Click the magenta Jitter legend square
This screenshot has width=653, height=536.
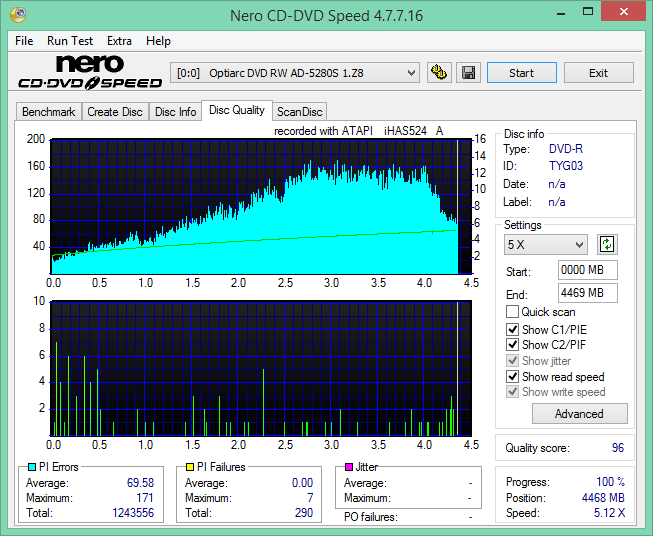point(349,467)
